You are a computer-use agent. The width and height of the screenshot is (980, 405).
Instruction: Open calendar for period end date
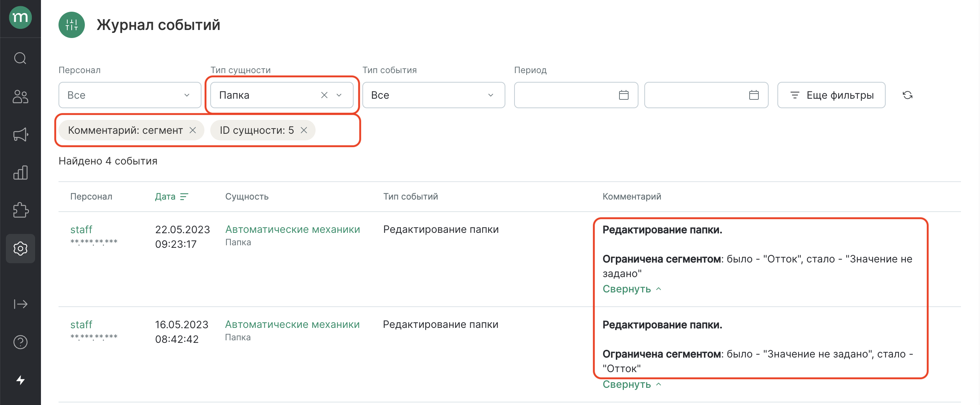(754, 95)
